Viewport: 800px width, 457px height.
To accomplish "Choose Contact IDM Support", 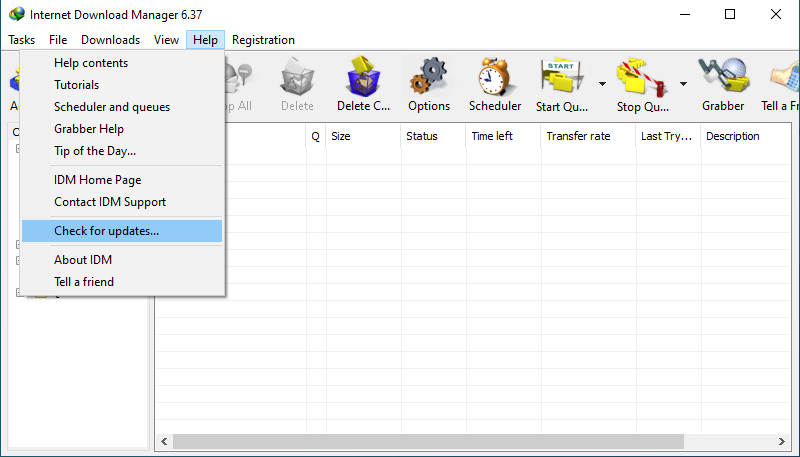I will point(122,201).
